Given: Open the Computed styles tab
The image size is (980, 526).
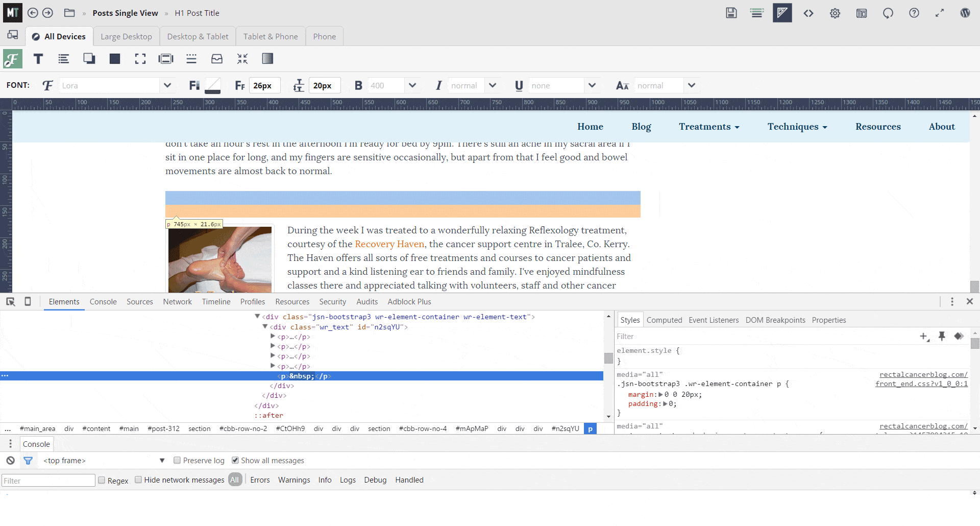Looking at the screenshot, I should click(664, 320).
